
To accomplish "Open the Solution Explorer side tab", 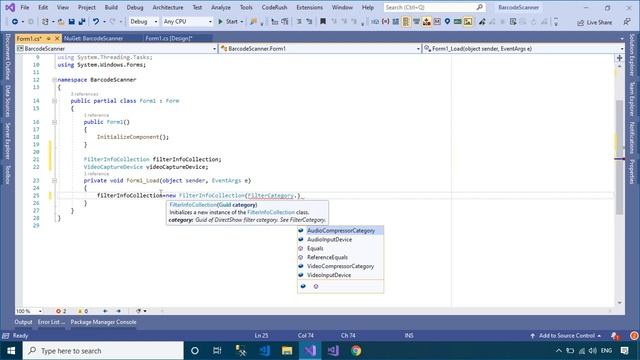I will [x=632, y=55].
